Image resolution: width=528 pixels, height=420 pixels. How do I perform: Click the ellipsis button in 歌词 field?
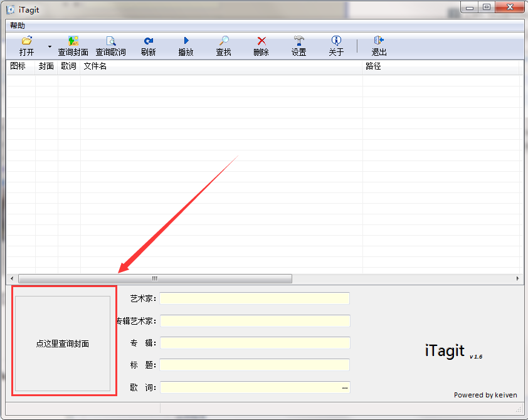345,387
